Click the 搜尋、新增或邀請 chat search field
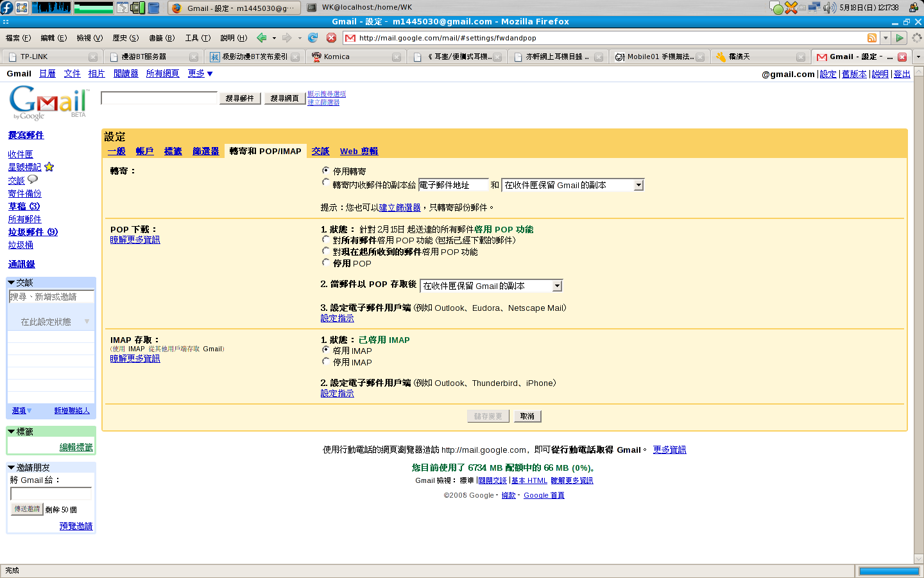This screenshot has width=924, height=578. click(51, 297)
